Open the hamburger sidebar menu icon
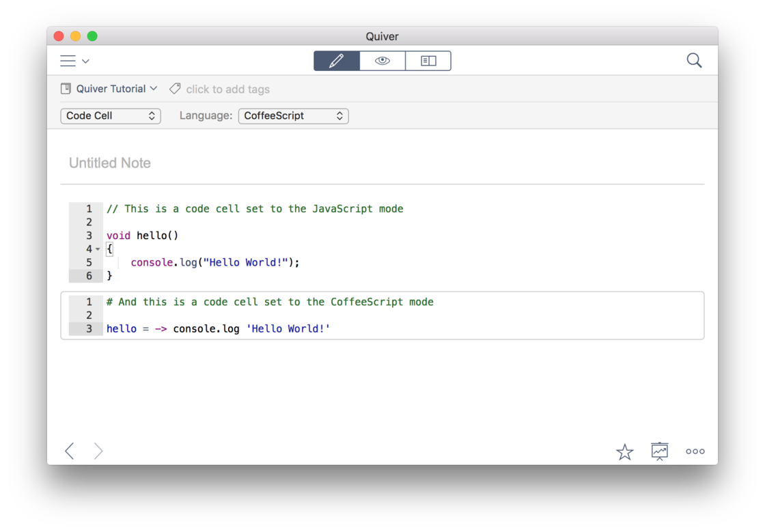Image resolution: width=765 pixels, height=532 pixels. click(68, 61)
